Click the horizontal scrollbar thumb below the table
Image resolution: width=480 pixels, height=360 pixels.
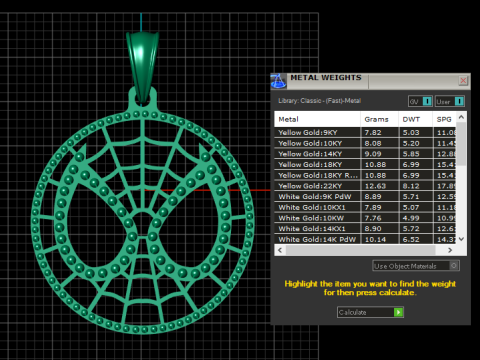point(361,250)
